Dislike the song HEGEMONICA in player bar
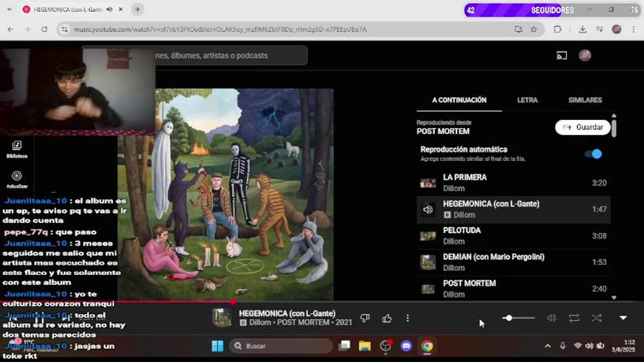 tap(365, 318)
